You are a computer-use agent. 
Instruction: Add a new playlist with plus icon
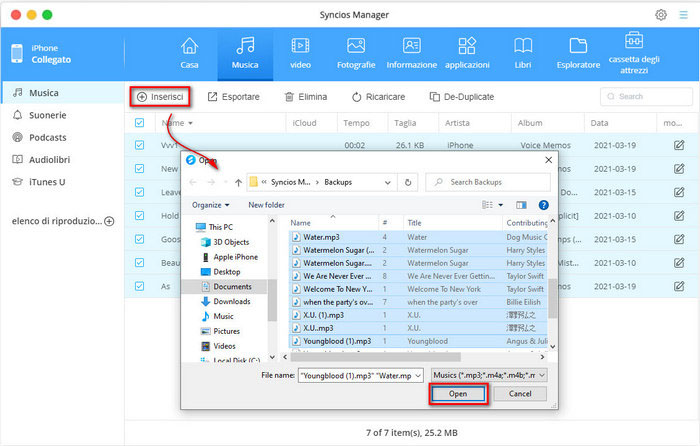[x=109, y=221]
